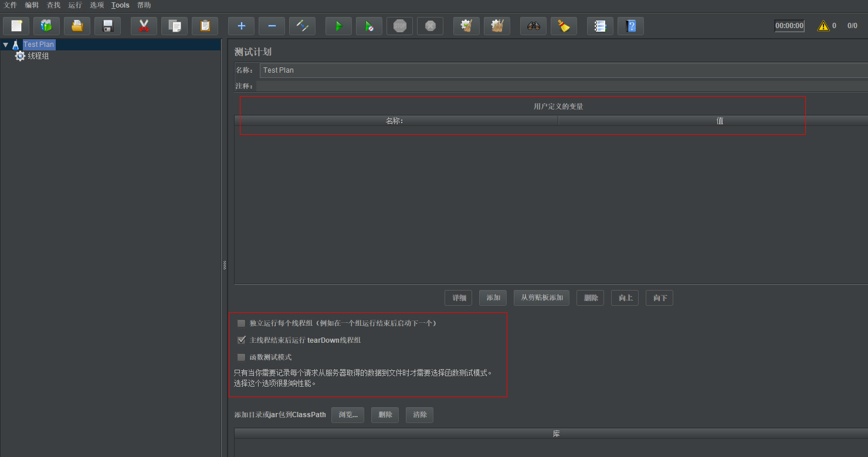Image resolution: width=868 pixels, height=457 pixels.
Task: Click the 添加 variable button
Action: pyautogui.click(x=493, y=298)
